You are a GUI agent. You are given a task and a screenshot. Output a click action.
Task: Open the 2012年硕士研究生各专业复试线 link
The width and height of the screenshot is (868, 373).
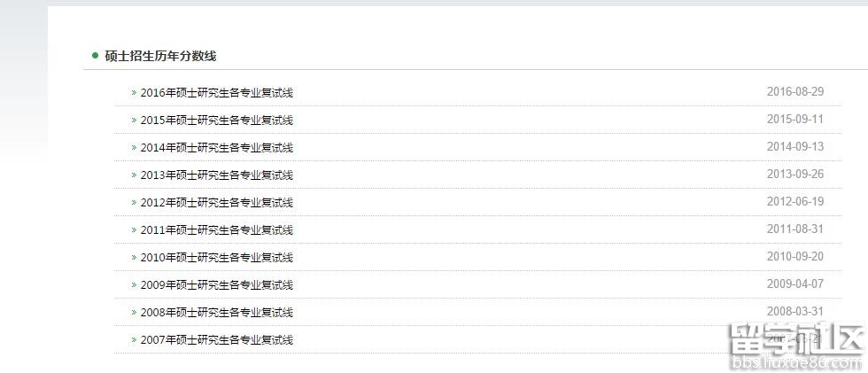(x=216, y=202)
